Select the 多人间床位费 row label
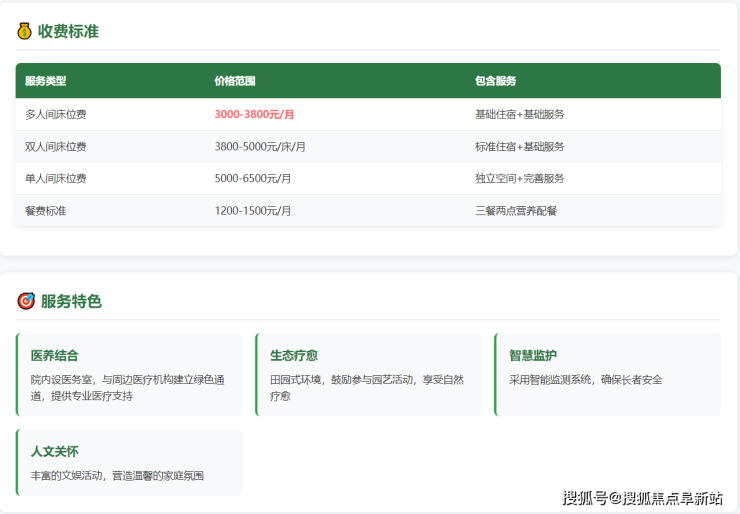The image size is (740, 514). [x=56, y=115]
